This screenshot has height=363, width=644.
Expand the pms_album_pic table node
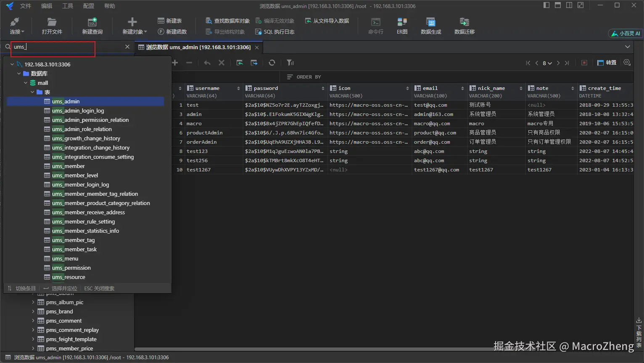(33, 302)
